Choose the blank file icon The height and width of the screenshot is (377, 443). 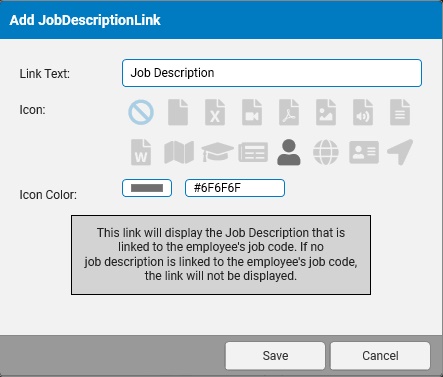(178, 112)
